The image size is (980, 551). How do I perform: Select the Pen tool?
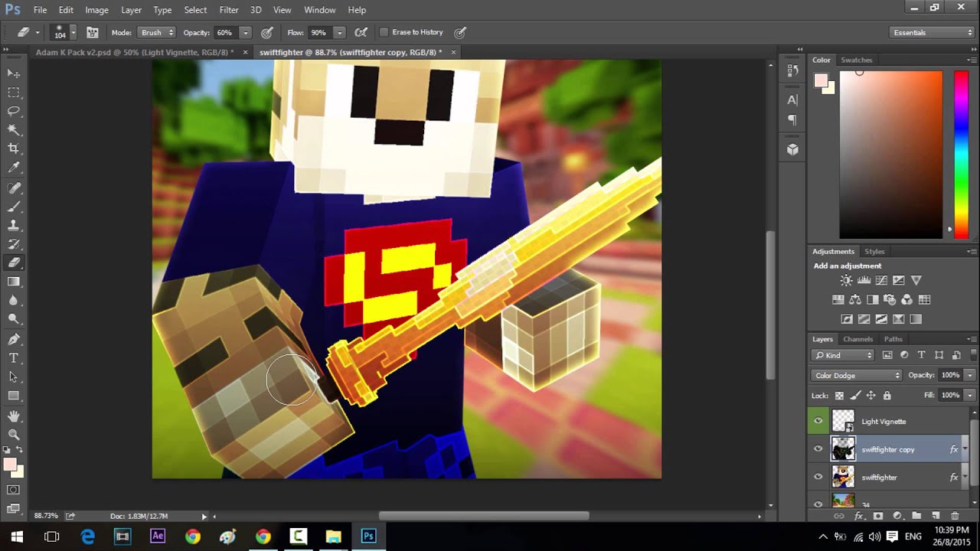[14, 340]
